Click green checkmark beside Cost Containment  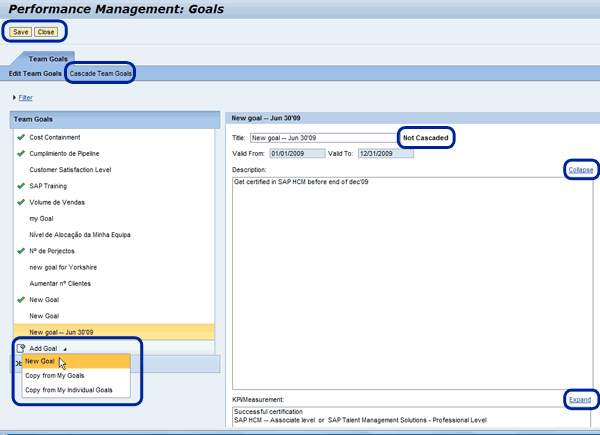(x=21, y=137)
